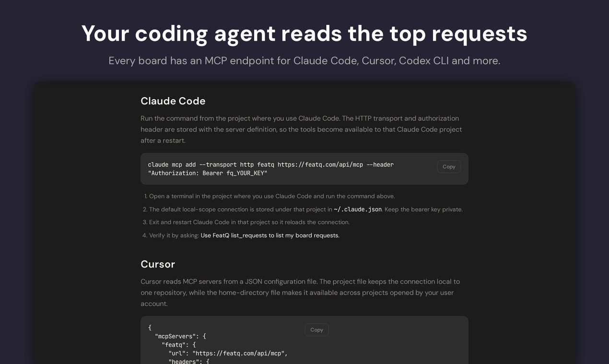Viewport: 609px width, 364px height.
Task: Click the 'Cursor' section heading
Action: (x=158, y=264)
